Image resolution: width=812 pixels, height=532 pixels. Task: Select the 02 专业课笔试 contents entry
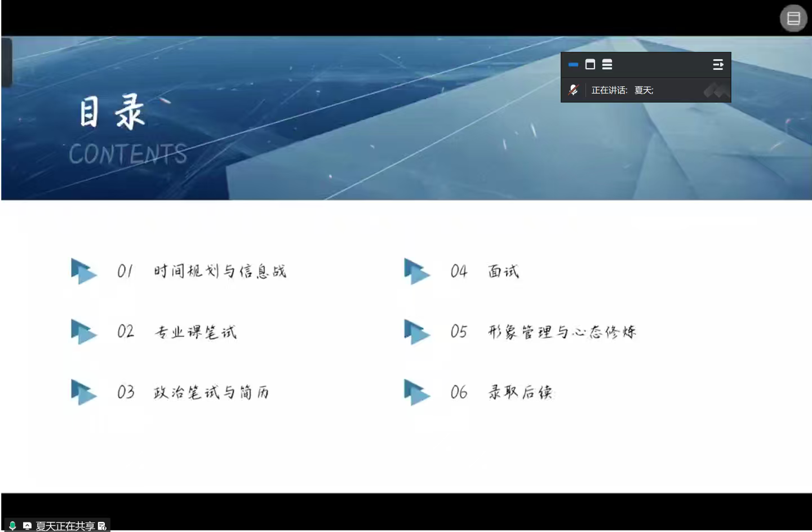tap(195, 331)
